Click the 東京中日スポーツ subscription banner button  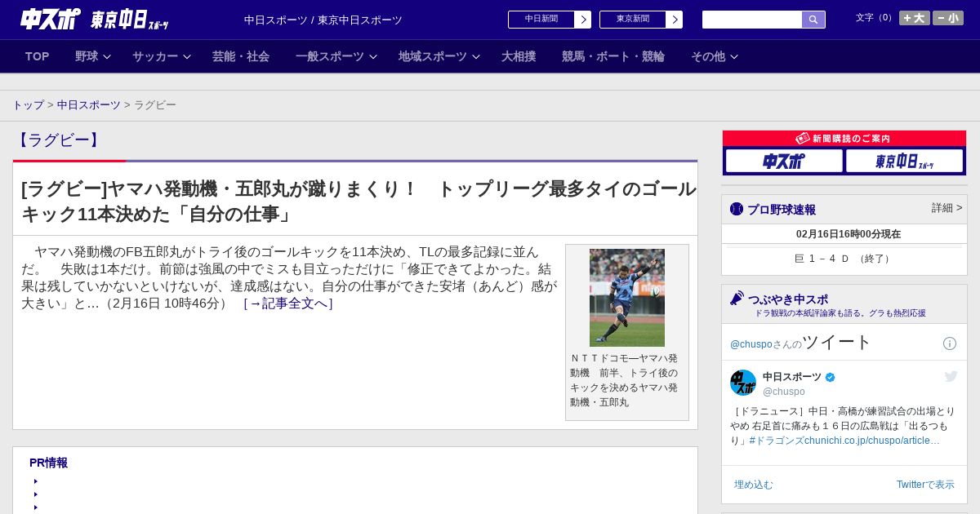905,162
